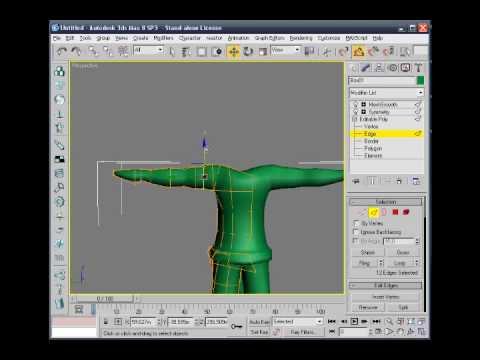Click the red Element selection icon
This screenshot has width=480, height=360.
click(406, 212)
